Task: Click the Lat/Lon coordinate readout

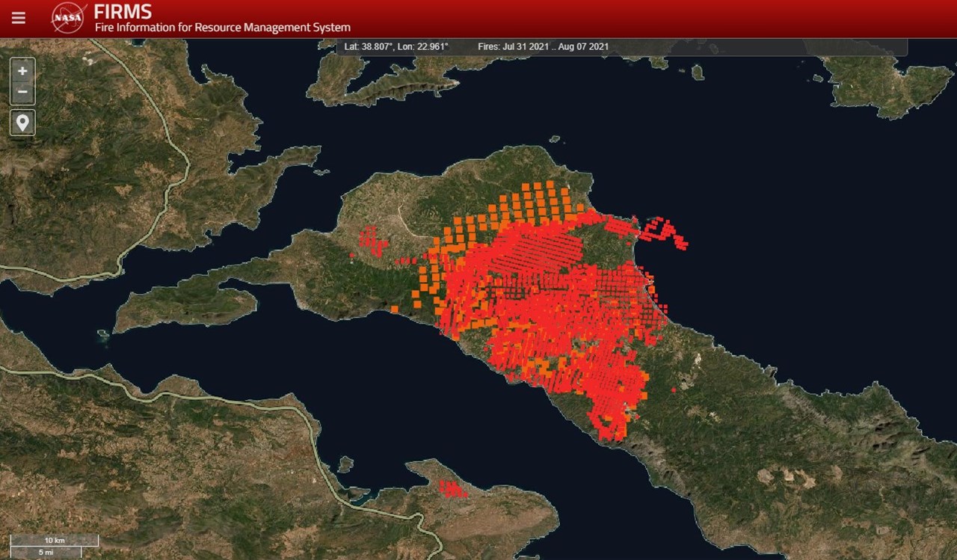Action: 396,46
